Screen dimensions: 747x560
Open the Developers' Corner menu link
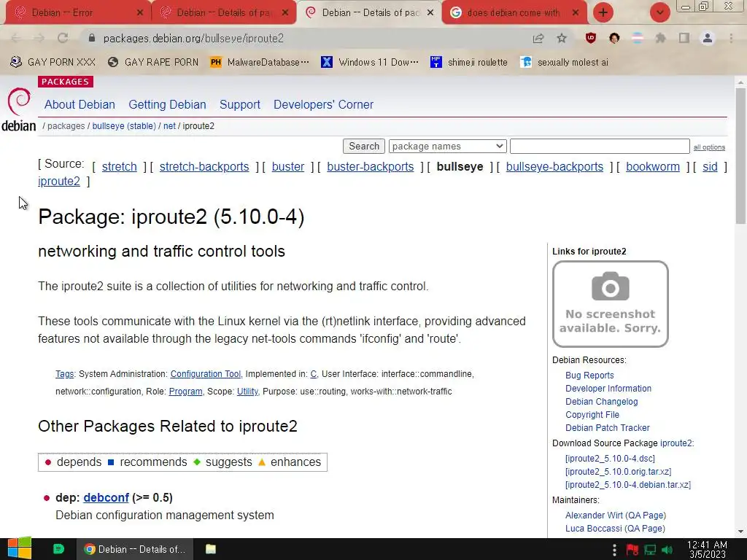point(323,104)
